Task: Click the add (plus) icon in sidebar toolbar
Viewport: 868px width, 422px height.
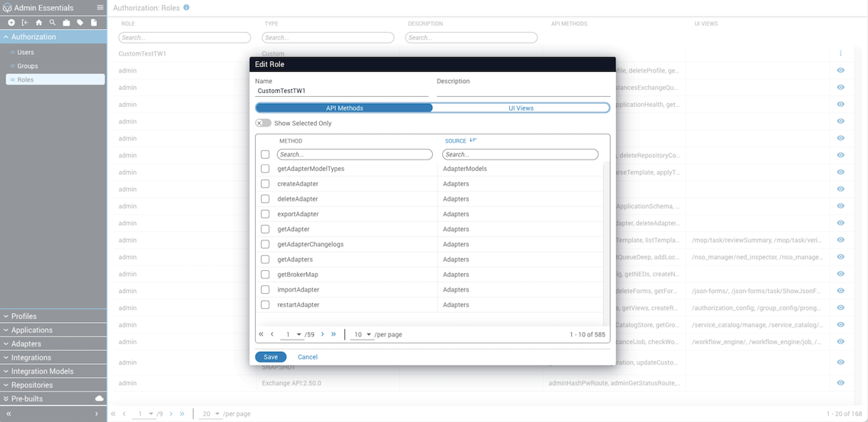Action: [x=11, y=23]
